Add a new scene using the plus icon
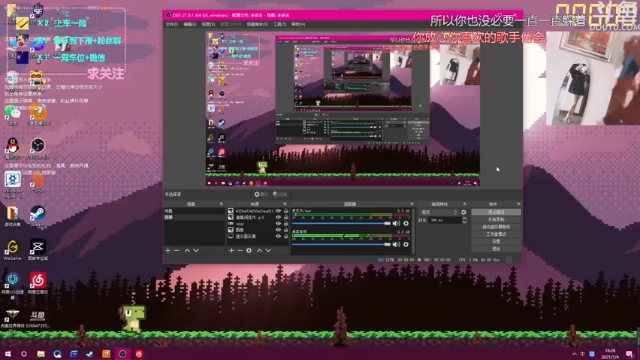640x360 pixels. [x=168, y=250]
